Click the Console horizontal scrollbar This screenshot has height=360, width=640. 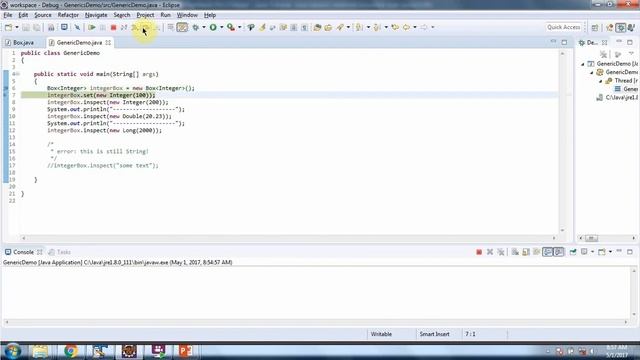tap(316, 322)
